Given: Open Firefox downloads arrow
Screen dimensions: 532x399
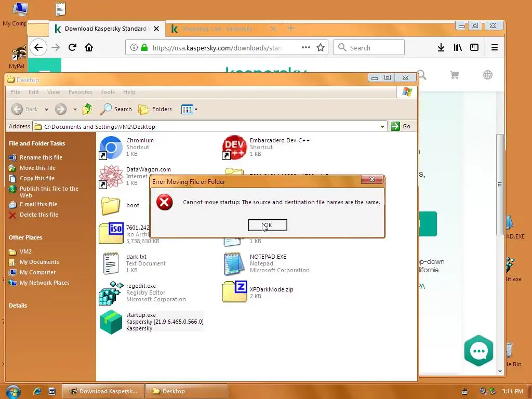Looking at the screenshot, I should 441,47.
